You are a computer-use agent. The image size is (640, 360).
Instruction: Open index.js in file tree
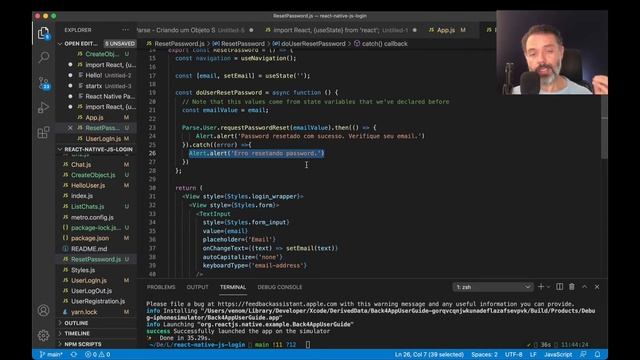coord(96,196)
